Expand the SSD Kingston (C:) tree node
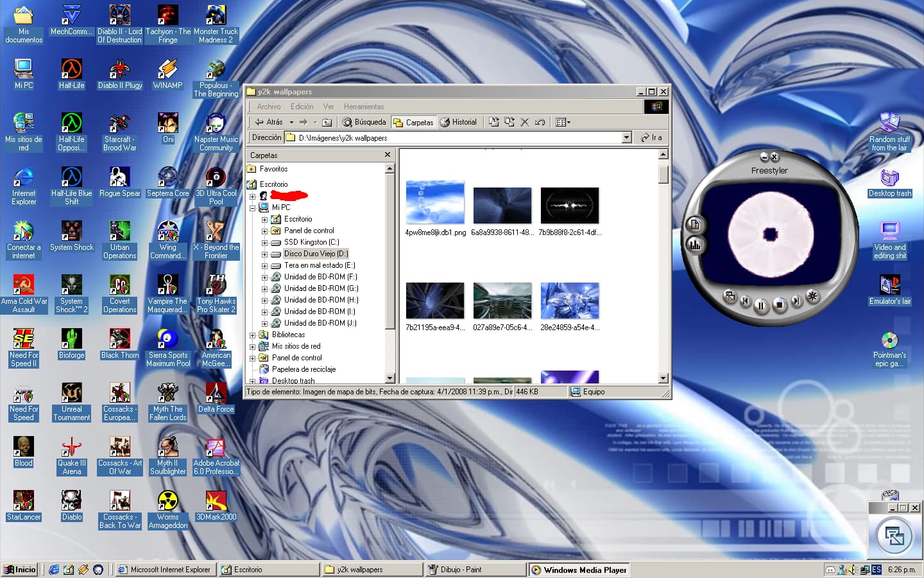924x578 pixels. [264, 243]
